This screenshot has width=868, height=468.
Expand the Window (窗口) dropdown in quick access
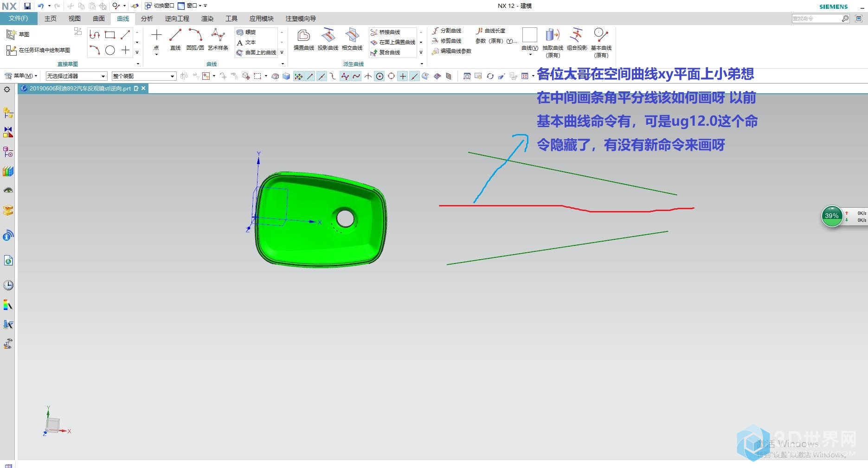point(200,6)
